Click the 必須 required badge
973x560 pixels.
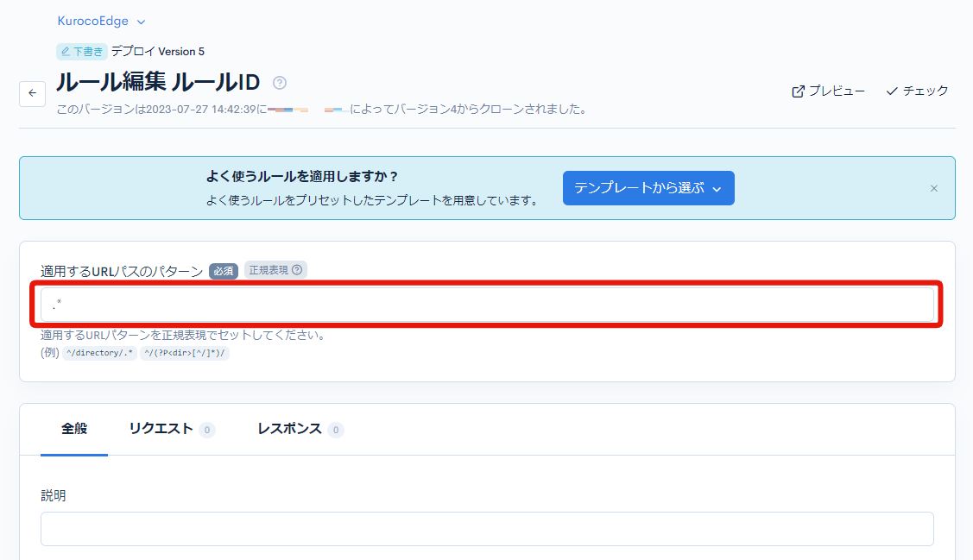(224, 271)
